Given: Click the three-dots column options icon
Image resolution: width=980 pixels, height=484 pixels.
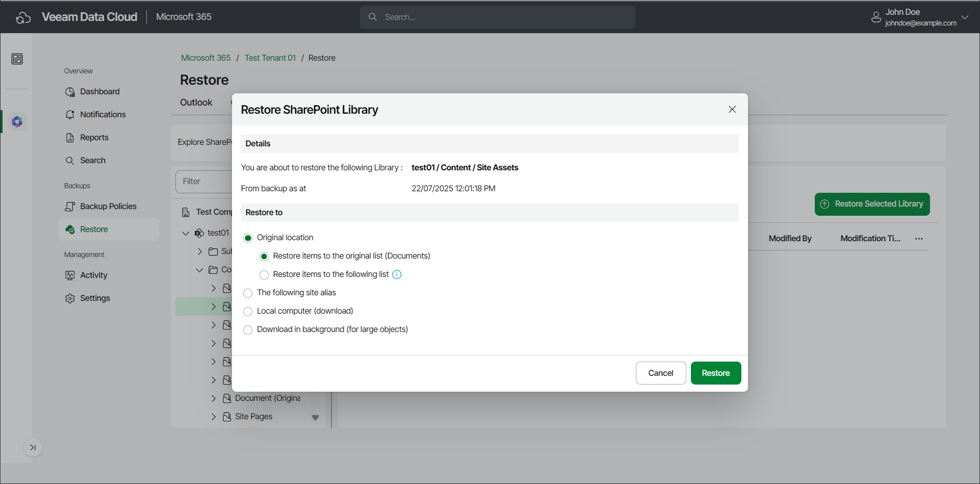Looking at the screenshot, I should click(x=919, y=239).
